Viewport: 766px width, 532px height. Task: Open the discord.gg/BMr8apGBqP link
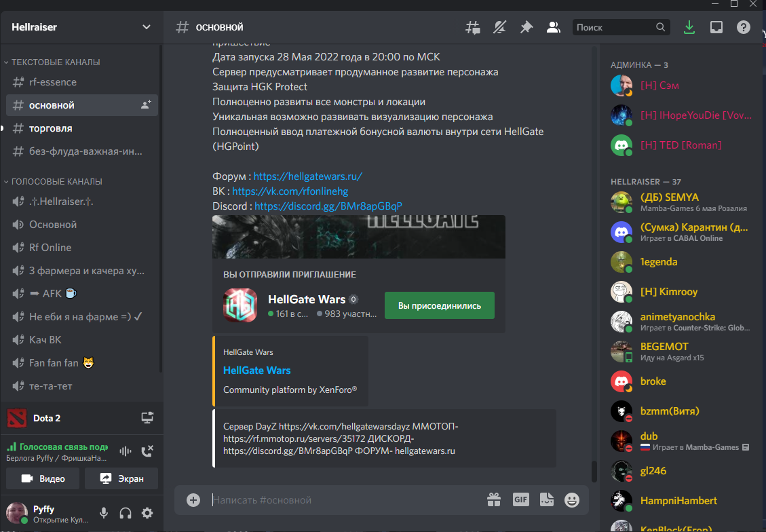328,206
